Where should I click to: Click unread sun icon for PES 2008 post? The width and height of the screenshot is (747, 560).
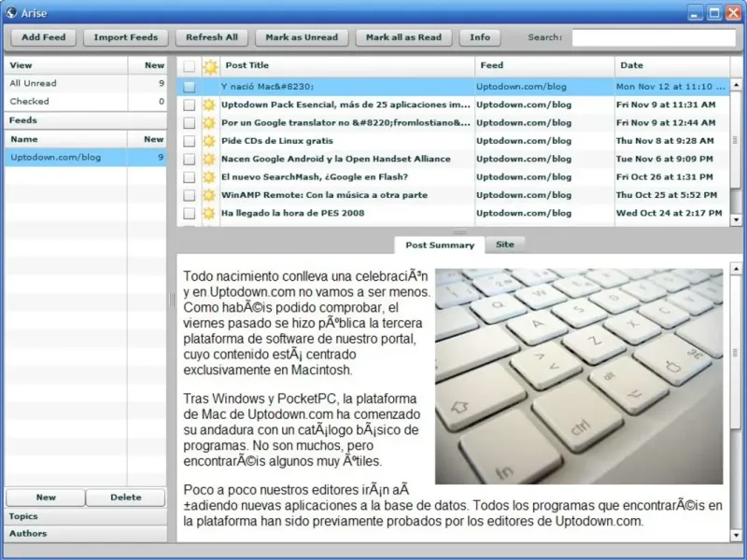[209, 214]
